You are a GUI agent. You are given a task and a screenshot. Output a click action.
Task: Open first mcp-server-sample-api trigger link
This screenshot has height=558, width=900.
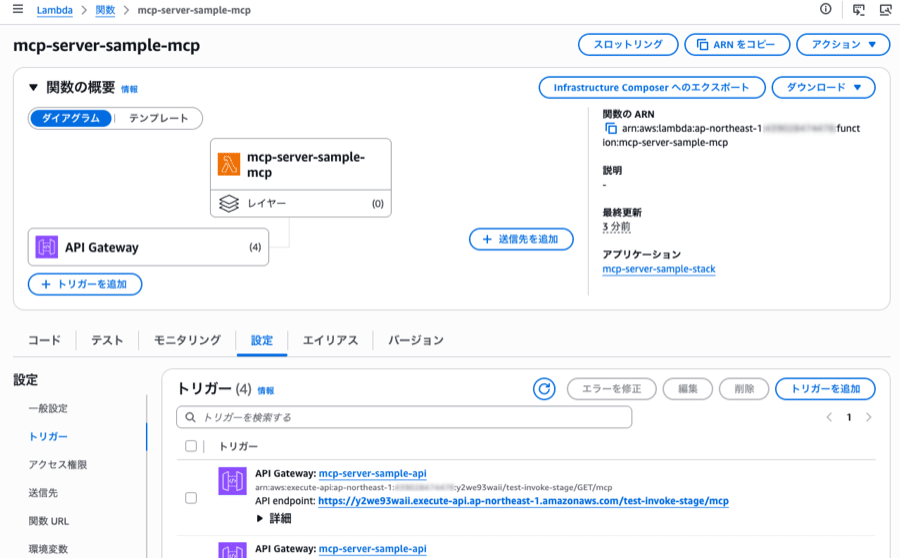coord(373,473)
